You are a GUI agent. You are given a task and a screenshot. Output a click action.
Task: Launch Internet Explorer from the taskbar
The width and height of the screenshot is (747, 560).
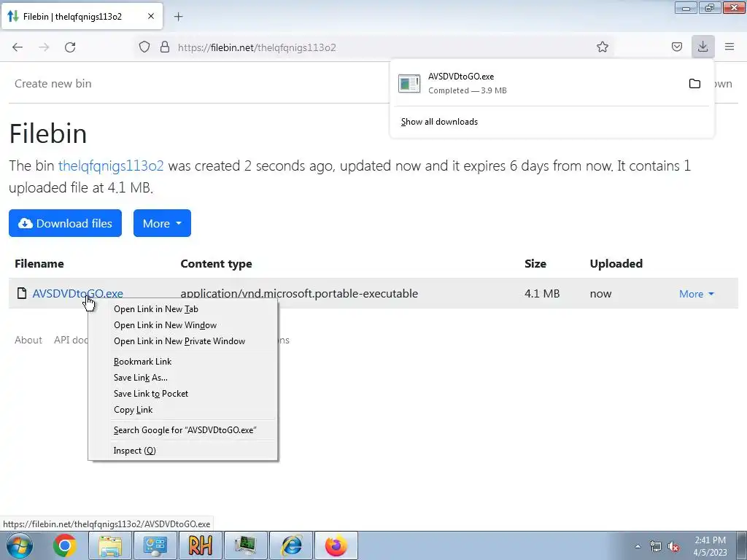click(290, 545)
